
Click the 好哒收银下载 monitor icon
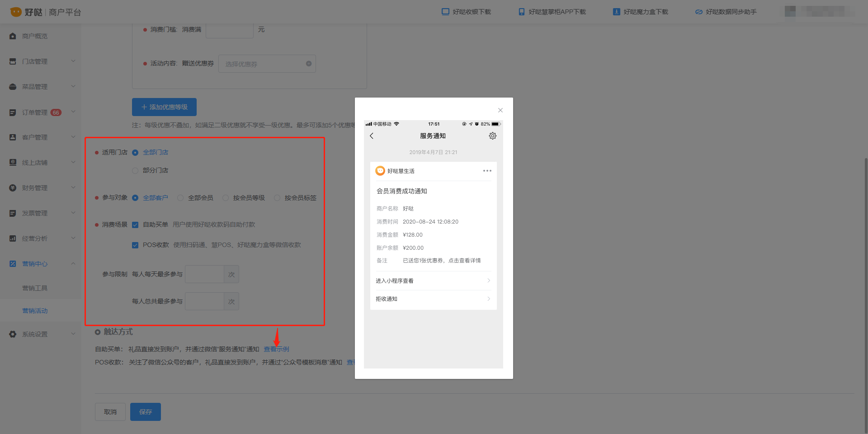tap(445, 12)
